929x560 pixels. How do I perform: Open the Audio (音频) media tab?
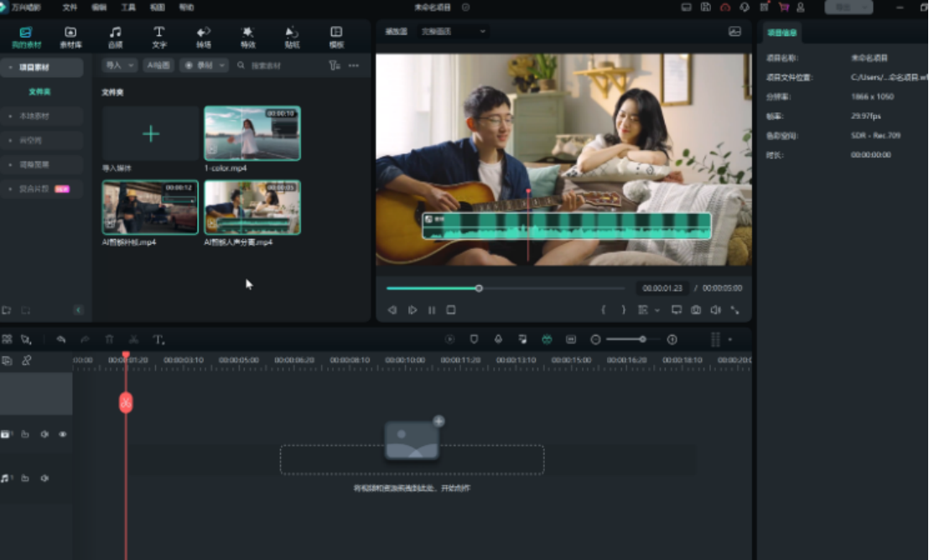click(x=115, y=37)
